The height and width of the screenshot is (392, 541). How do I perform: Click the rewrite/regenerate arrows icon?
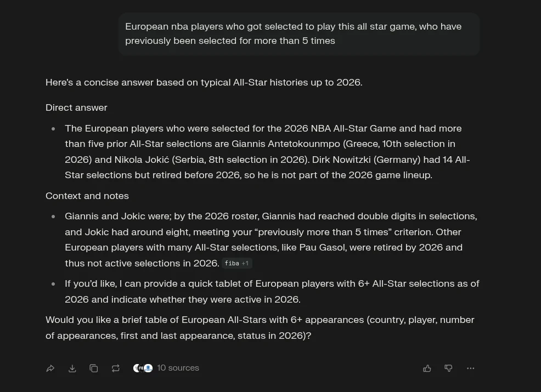click(115, 368)
